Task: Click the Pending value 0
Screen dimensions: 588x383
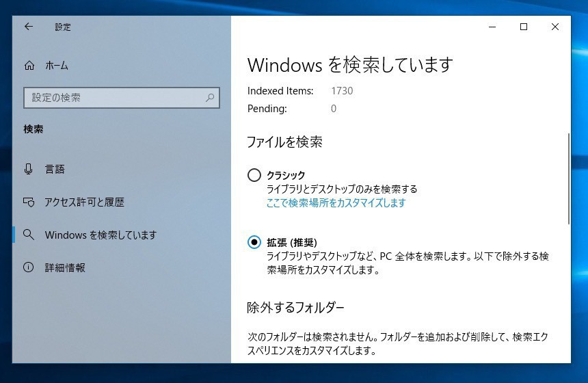Action: (334, 109)
